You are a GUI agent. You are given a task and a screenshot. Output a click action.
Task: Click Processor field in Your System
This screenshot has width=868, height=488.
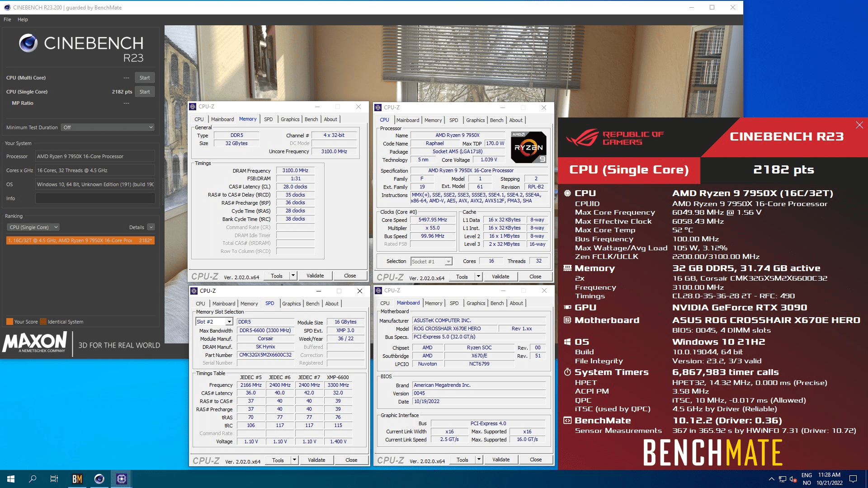[95, 156]
